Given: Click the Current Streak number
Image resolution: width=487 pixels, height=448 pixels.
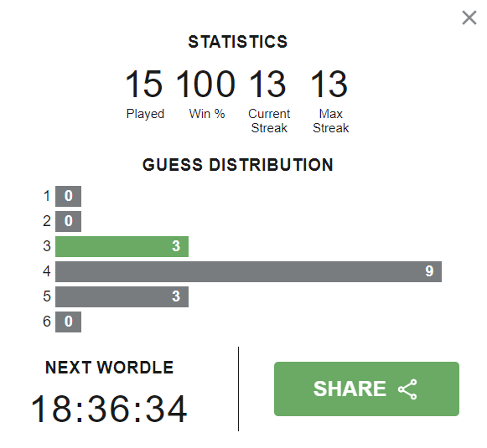Looking at the screenshot, I should [267, 84].
